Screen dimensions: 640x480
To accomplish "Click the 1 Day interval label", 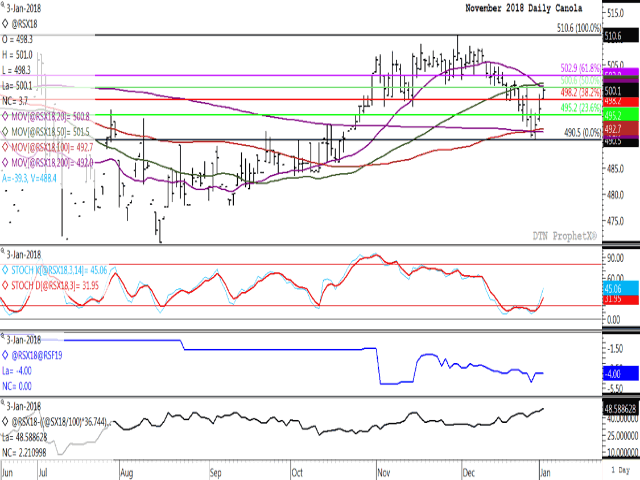I will click(621, 470).
